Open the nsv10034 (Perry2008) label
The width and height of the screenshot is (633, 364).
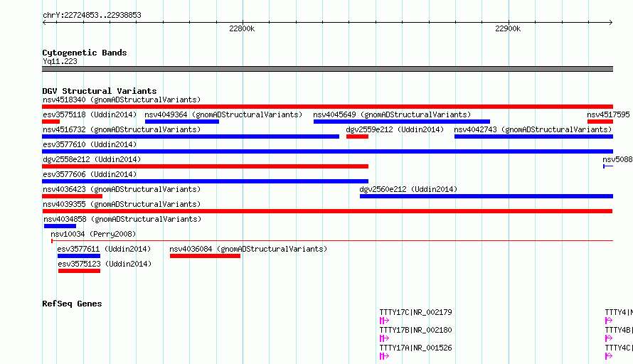pyautogui.click(x=93, y=234)
